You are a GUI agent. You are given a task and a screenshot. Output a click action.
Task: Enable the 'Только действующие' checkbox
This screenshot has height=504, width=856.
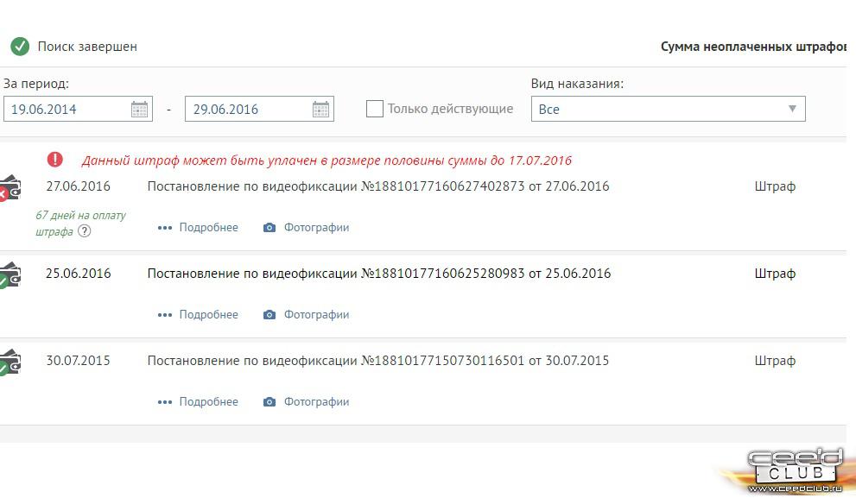pyautogui.click(x=375, y=109)
